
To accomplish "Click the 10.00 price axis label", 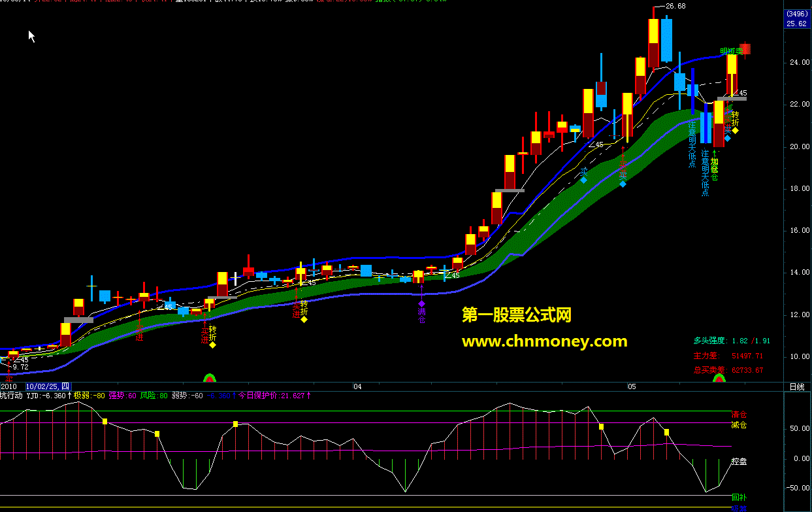I will tap(798, 357).
